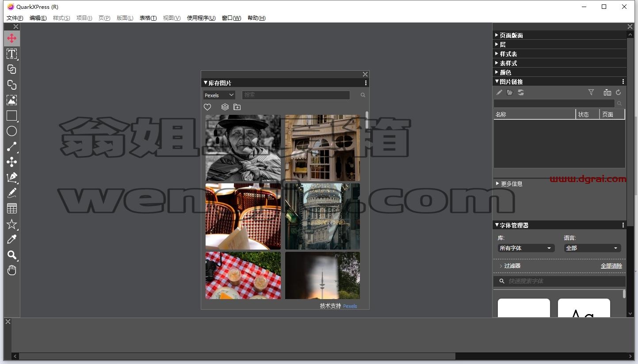Viewport: 638px width, 364px height.
Task: Select the Starburst tool
Action: pyautogui.click(x=12, y=224)
